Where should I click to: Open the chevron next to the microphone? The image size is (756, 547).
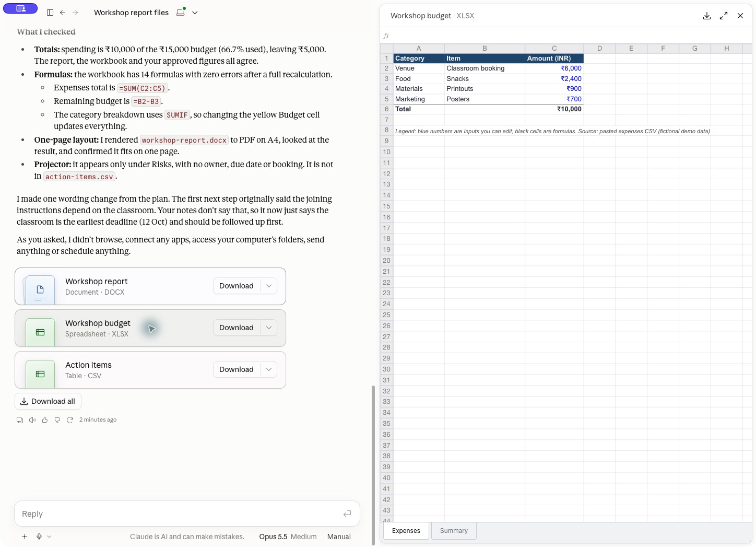[49, 537]
